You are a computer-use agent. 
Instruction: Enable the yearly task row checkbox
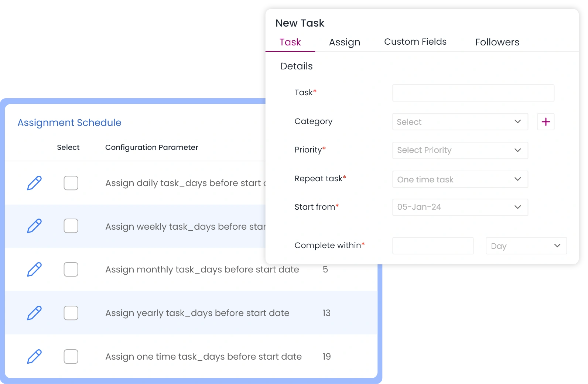click(x=71, y=313)
